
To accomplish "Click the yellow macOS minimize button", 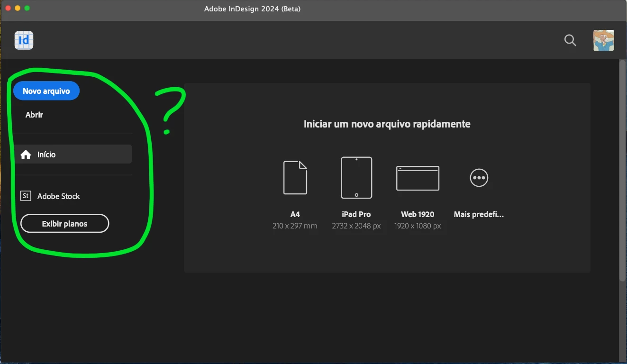I will (18, 8).
